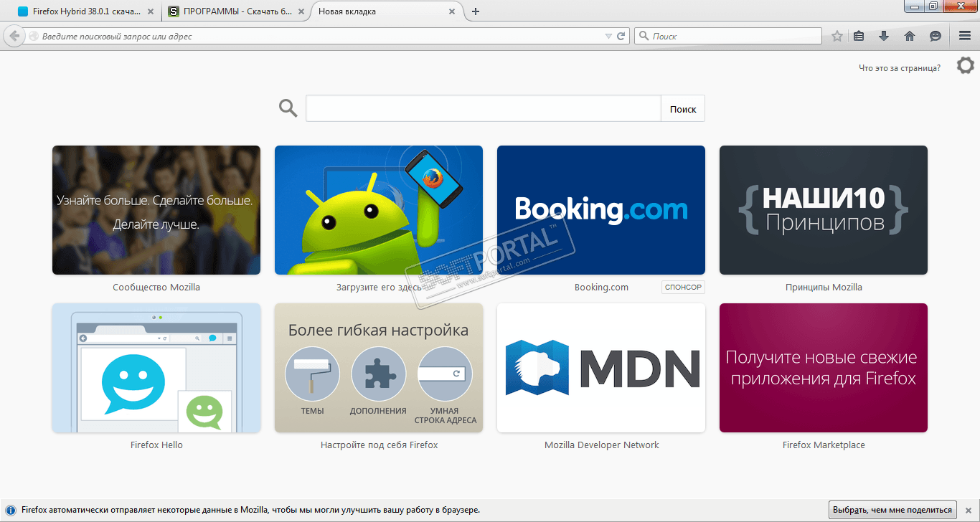Start a Firefox Hello conversation from toolbar smiley
The width and height of the screenshot is (980, 522).
[936, 36]
